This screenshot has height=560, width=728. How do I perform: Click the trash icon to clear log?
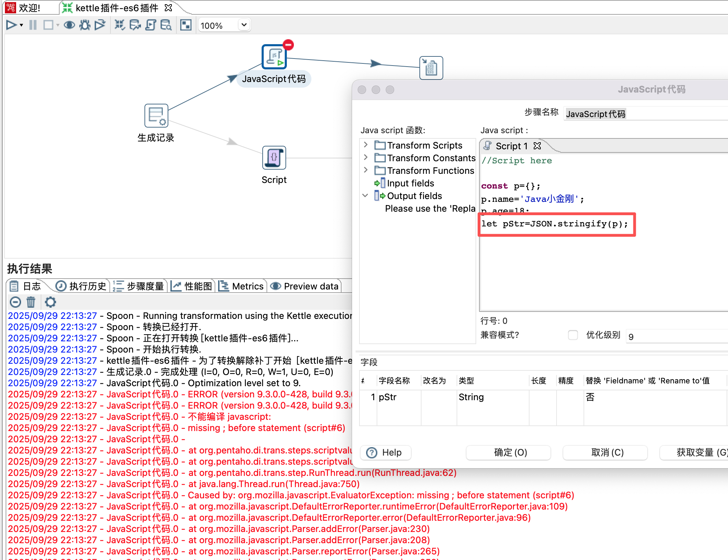click(x=31, y=302)
